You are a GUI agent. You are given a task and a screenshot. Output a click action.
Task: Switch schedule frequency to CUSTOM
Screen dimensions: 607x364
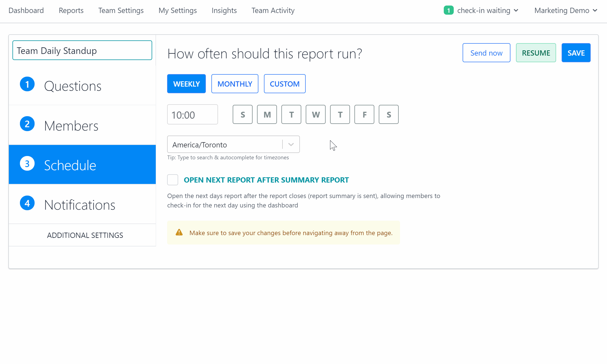[285, 84]
